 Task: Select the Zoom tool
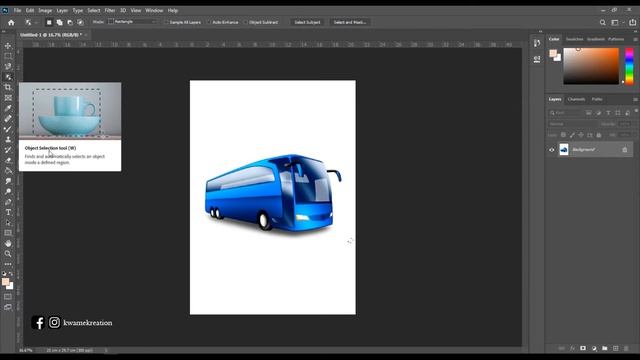[x=8, y=254]
